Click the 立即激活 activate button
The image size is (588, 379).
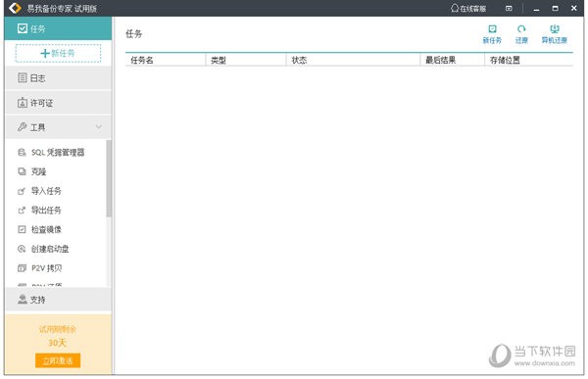point(58,360)
